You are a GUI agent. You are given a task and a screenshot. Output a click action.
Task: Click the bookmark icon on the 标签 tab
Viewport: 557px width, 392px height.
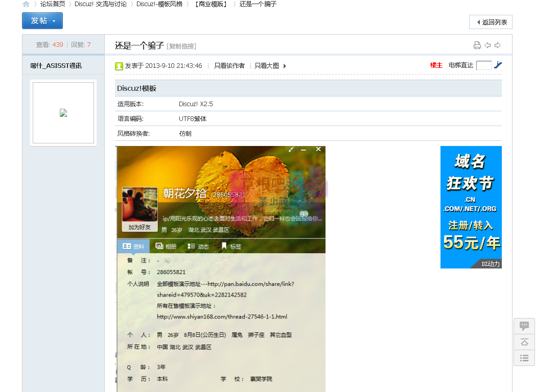225,246
